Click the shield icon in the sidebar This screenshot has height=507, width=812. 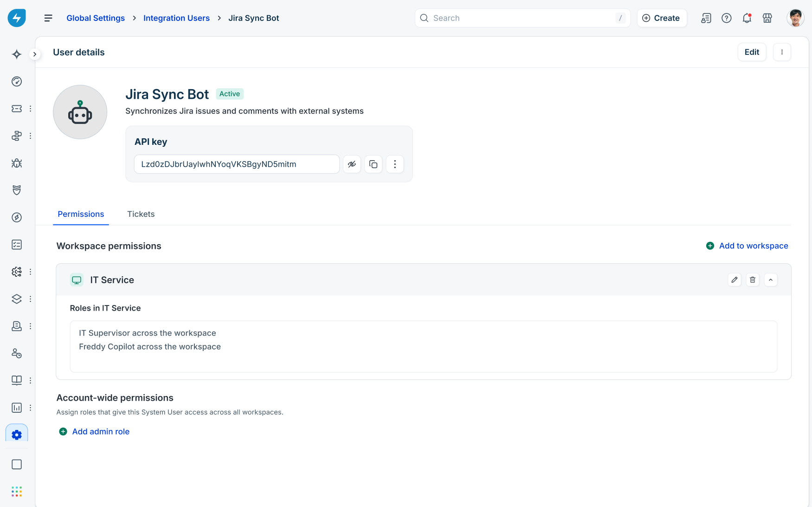pyautogui.click(x=17, y=190)
